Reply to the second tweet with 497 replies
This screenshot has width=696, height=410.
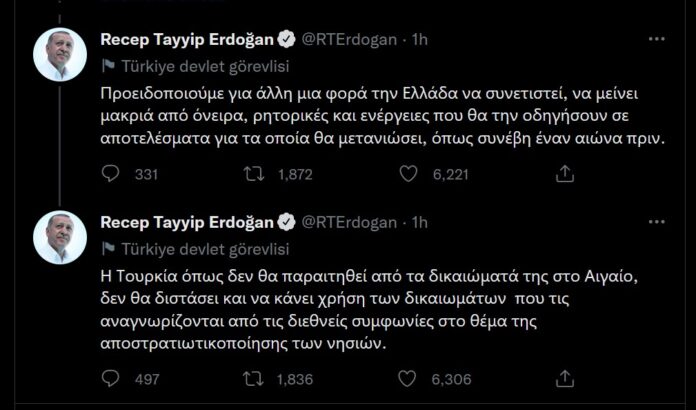[x=112, y=378]
